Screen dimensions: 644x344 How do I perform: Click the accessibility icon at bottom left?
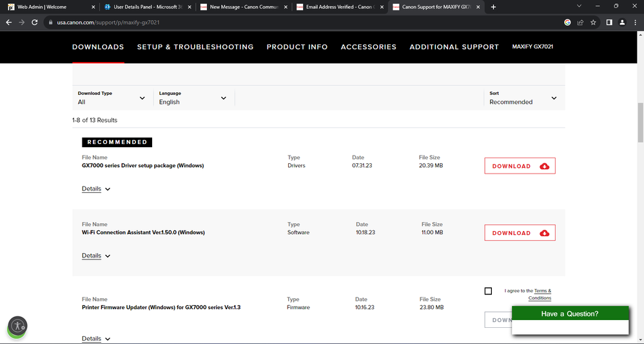pos(18,326)
